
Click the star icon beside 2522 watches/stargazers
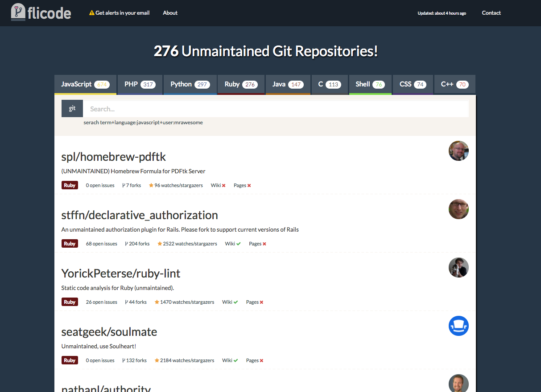pyautogui.click(x=160, y=244)
